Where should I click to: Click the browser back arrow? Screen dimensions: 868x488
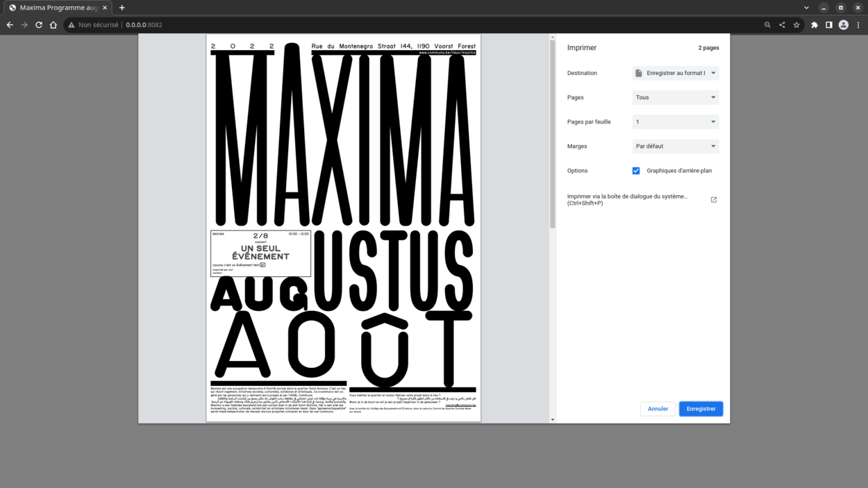(10, 25)
